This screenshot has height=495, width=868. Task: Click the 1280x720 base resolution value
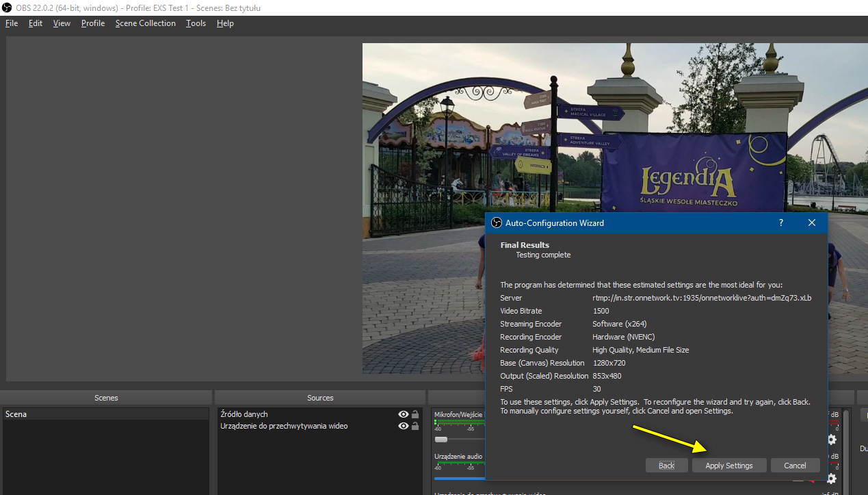pos(609,363)
